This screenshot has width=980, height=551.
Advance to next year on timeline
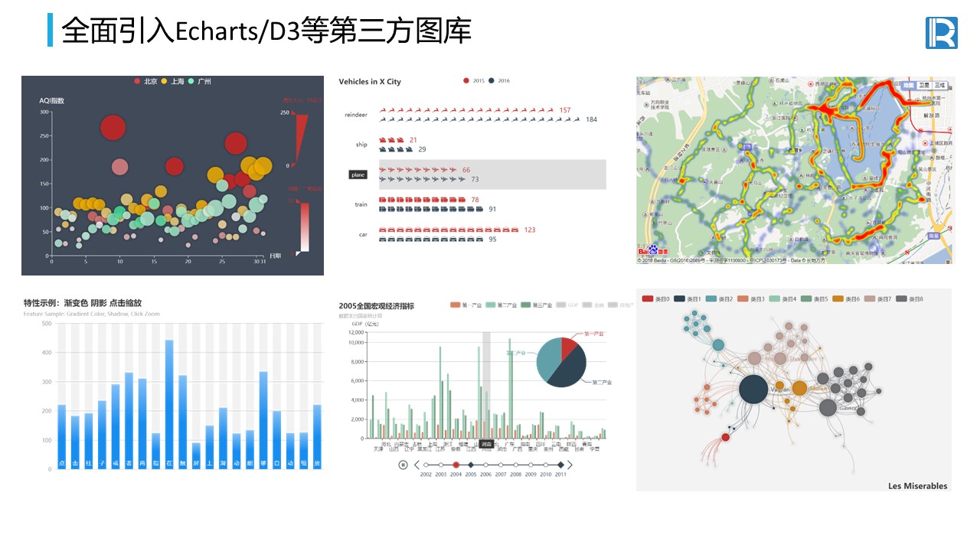(x=570, y=465)
